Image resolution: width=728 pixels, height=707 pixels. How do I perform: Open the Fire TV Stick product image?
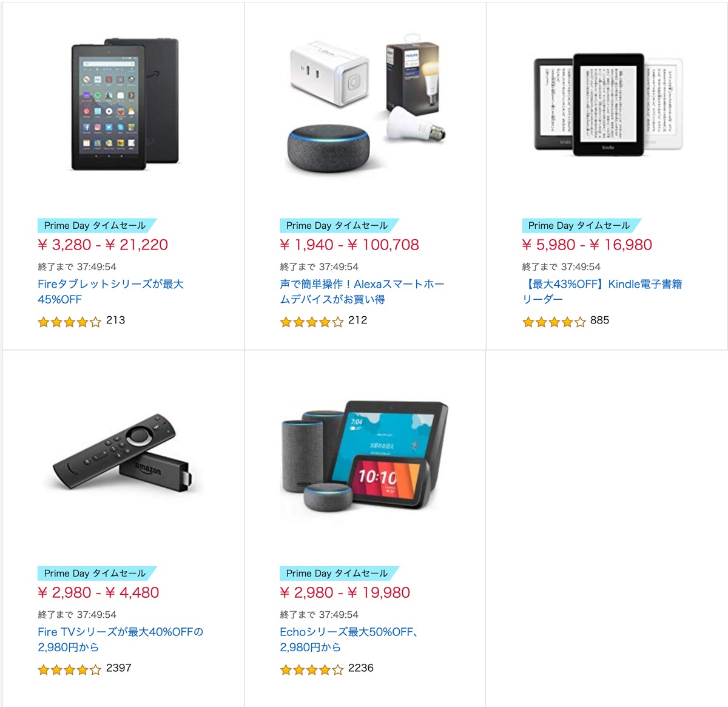point(122,453)
